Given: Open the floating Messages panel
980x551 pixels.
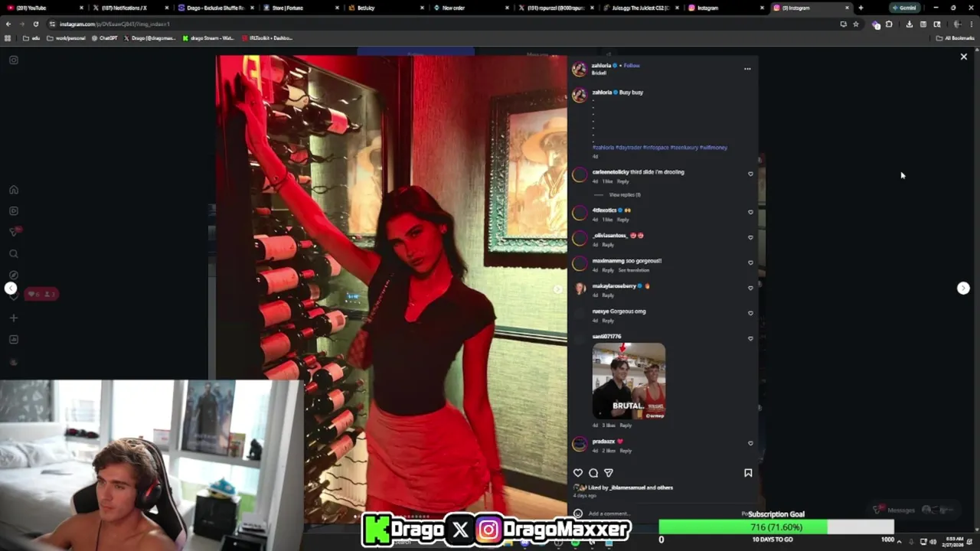Looking at the screenshot, I should coord(915,510).
